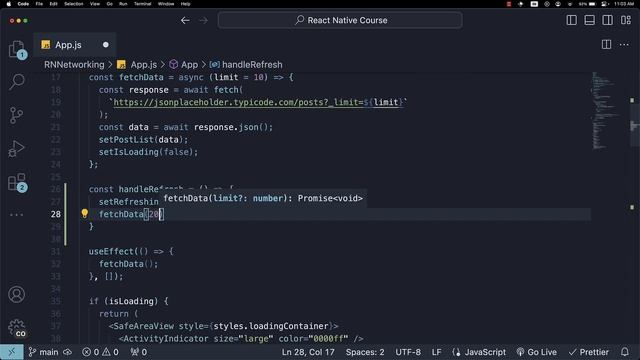The image size is (640, 360).
Task: Toggle the primary side bar layout icon
Action: 571,20
